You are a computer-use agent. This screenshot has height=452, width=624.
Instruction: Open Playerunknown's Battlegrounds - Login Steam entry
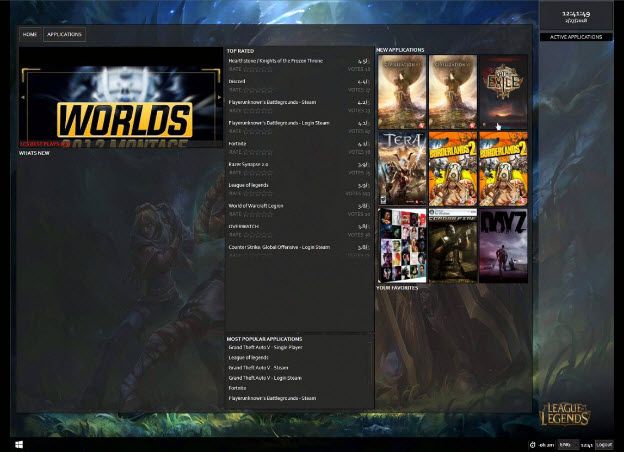(x=279, y=123)
